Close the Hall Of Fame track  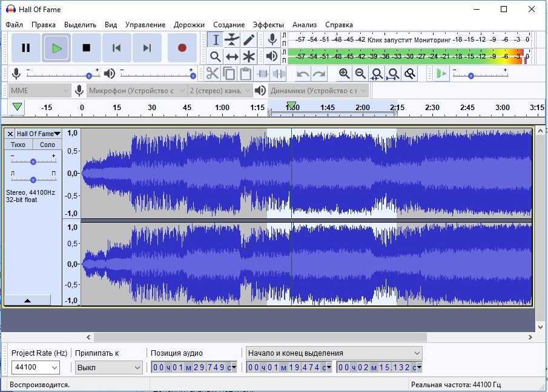point(10,134)
